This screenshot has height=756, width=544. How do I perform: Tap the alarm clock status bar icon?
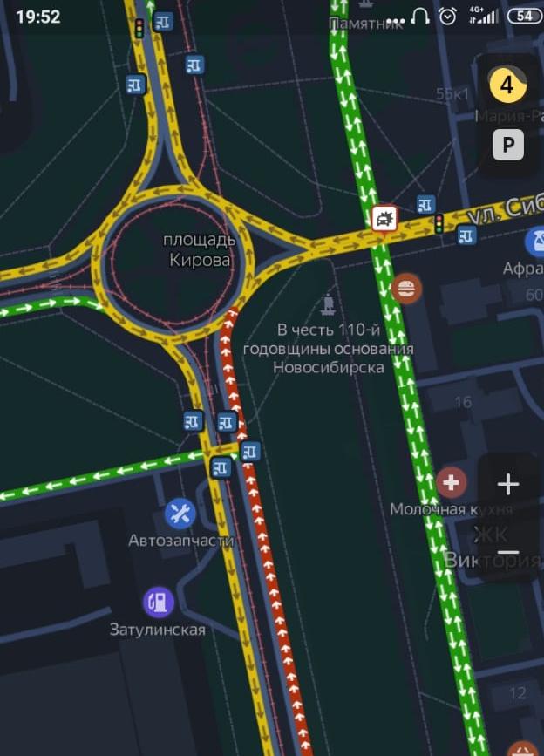[447, 17]
